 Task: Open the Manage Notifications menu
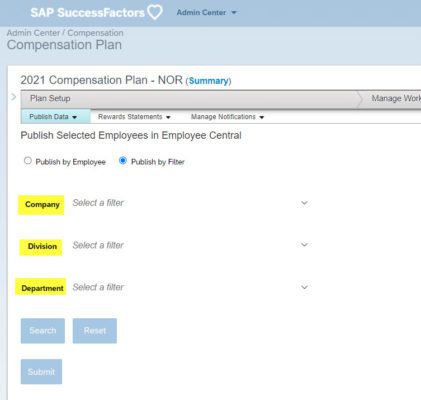[227, 117]
